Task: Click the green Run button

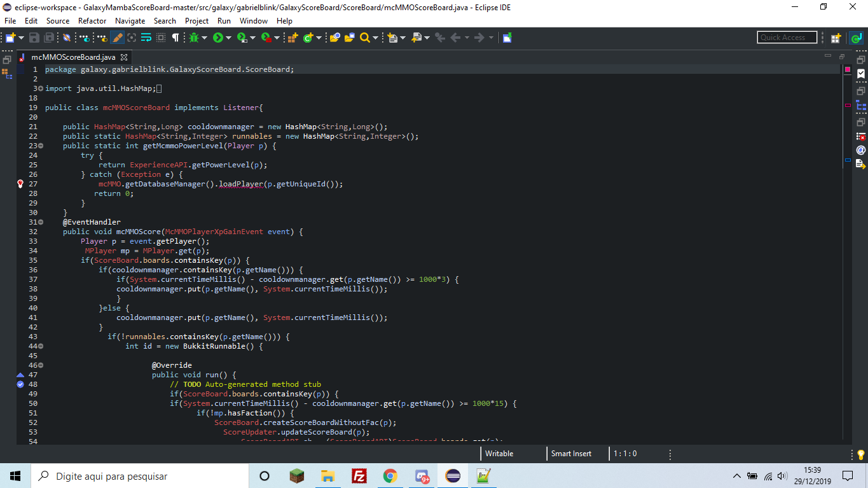Action: (217, 38)
